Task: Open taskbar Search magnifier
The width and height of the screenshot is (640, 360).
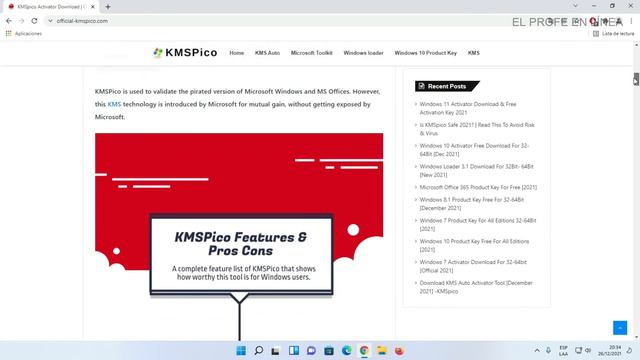Action: [x=258, y=351]
